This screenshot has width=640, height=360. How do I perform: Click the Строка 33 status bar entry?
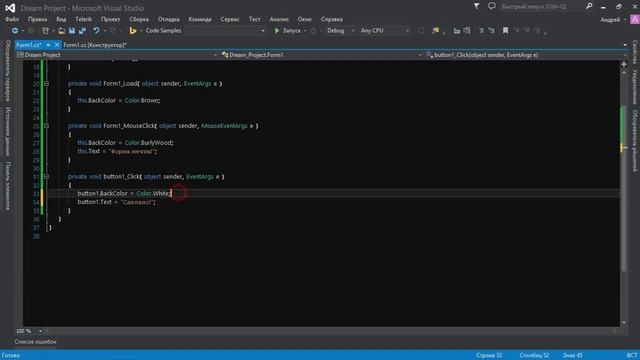(x=489, y=355)
